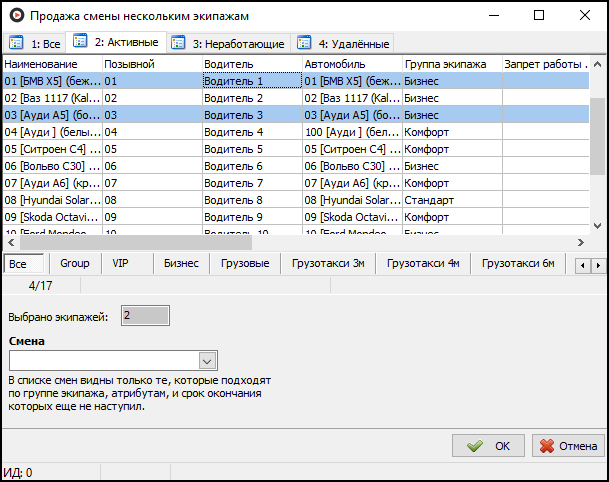Click the Запрет работы column header

pos(546,64)
